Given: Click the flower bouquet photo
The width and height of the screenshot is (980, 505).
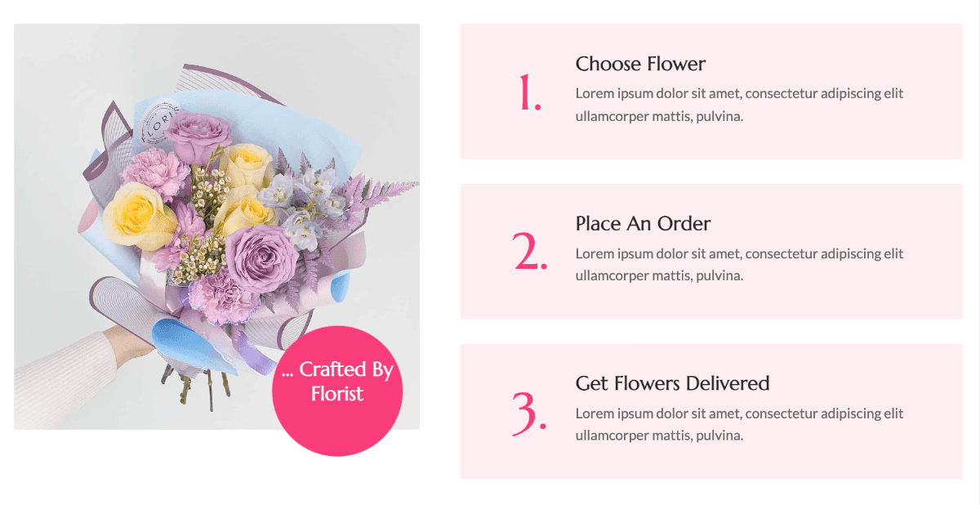Looking at the screenshot, I should click(216, 226).
